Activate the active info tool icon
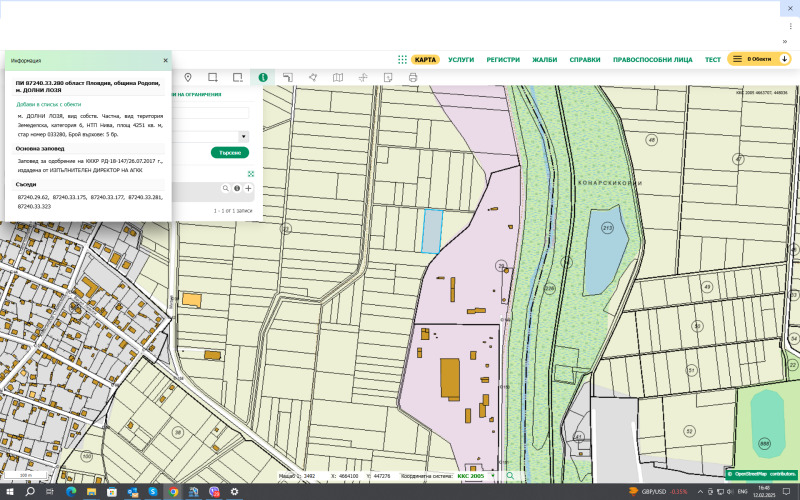 (262, 77)
